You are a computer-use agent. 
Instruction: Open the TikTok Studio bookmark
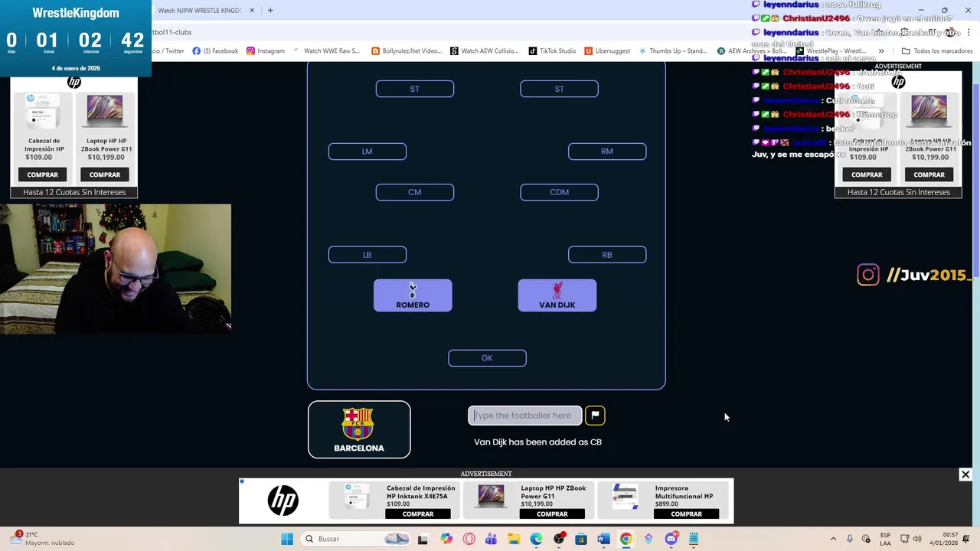coord(552,51)
